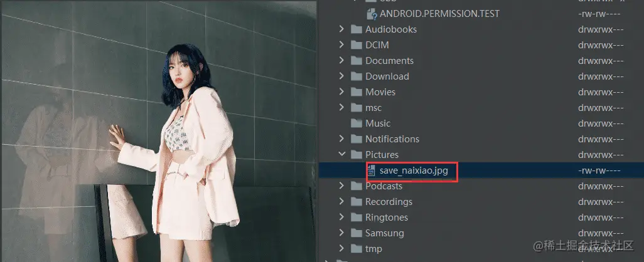Expand the DCIM folder chevron

pos(341,45)
